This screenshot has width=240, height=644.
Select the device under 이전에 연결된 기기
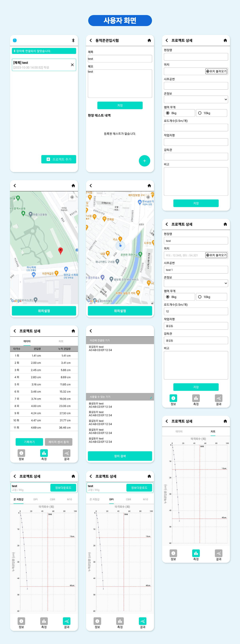(x=100, y=348)
